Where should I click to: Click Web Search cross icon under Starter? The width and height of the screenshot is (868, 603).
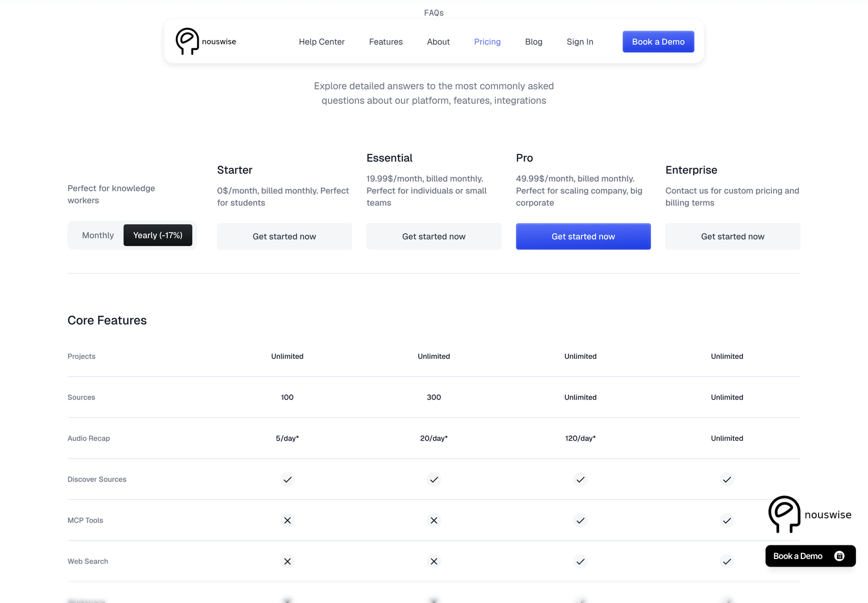288,561
